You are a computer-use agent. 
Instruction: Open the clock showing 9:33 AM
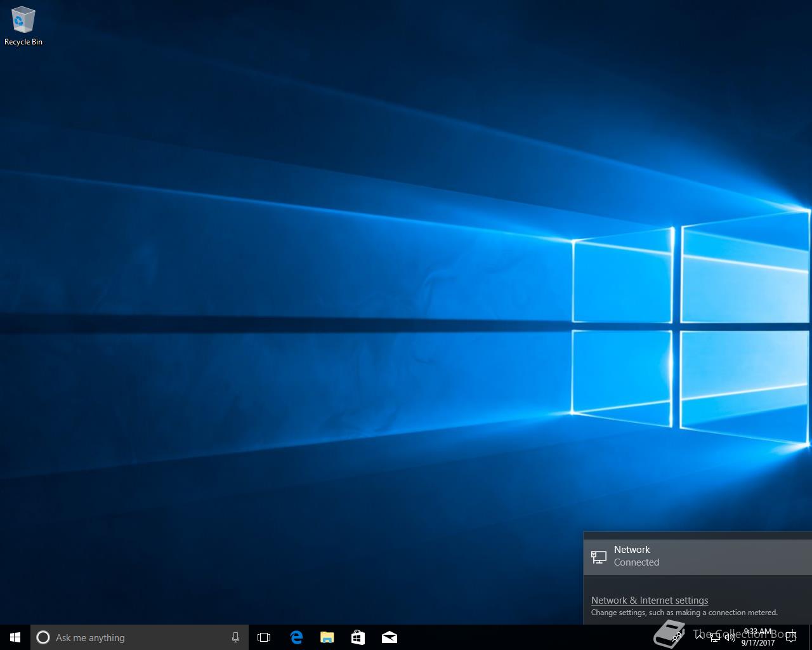coord(758,637)
